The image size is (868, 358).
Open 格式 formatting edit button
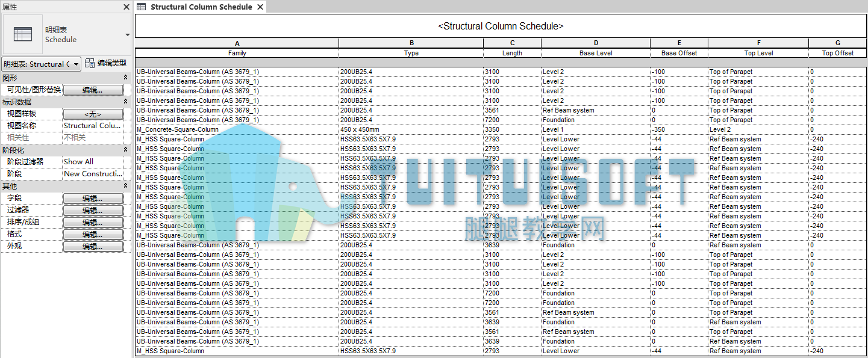coord(93,234)
